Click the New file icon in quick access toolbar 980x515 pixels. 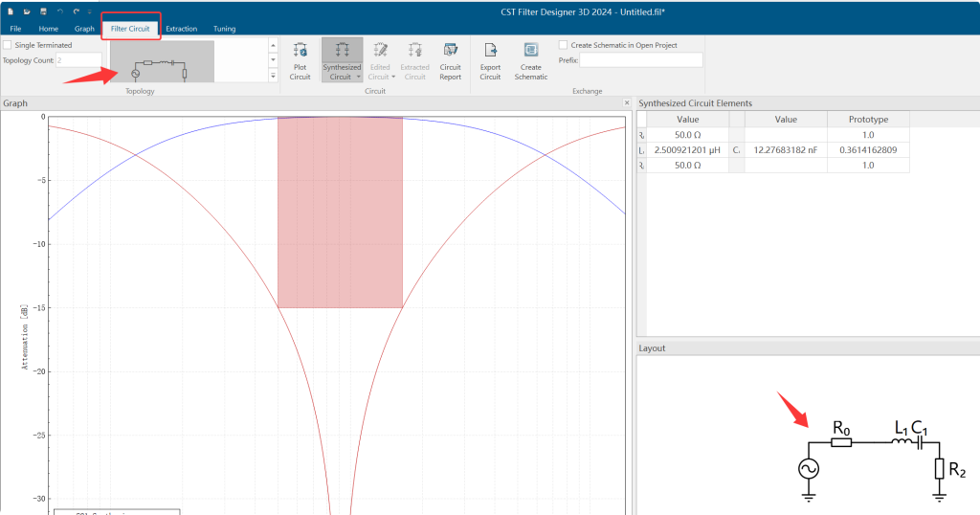11,11
